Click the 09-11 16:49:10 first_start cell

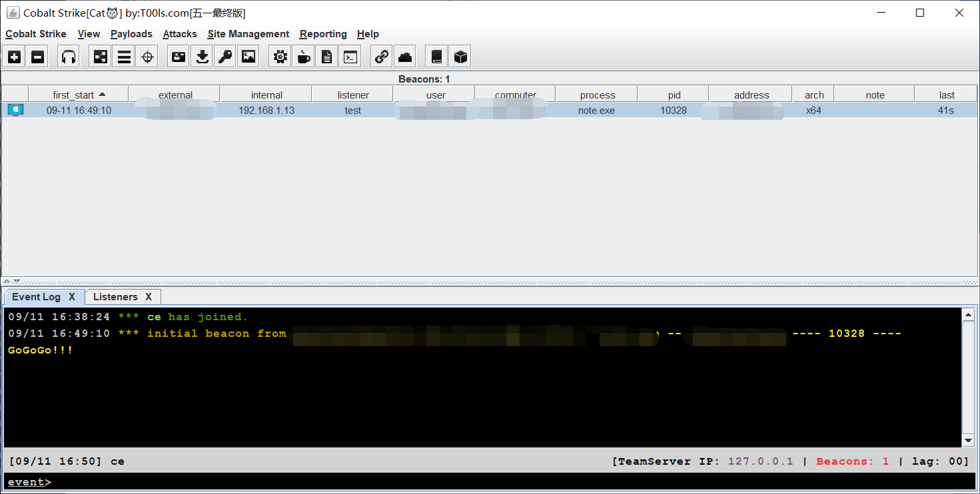click(x=79, y=111)
